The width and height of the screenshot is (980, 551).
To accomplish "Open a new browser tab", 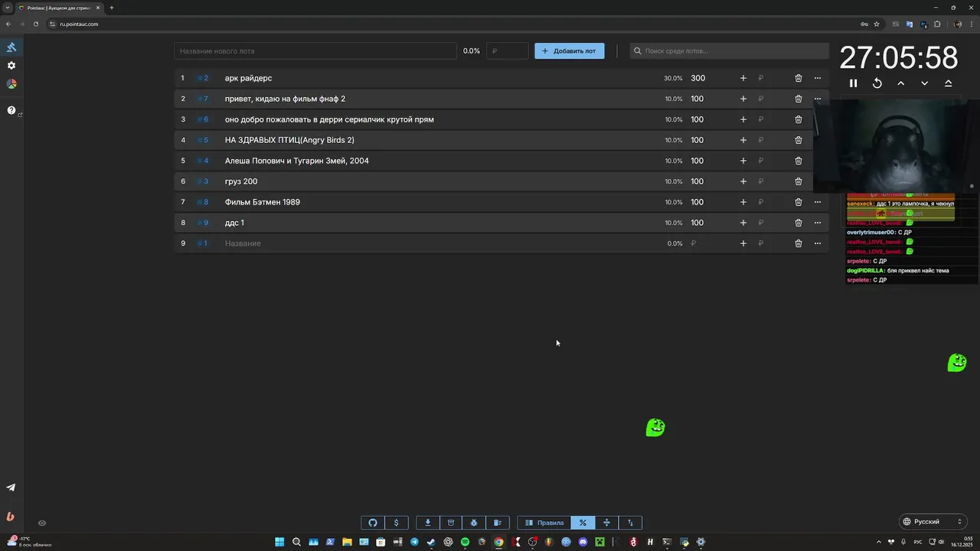I will tap(112, 8).
